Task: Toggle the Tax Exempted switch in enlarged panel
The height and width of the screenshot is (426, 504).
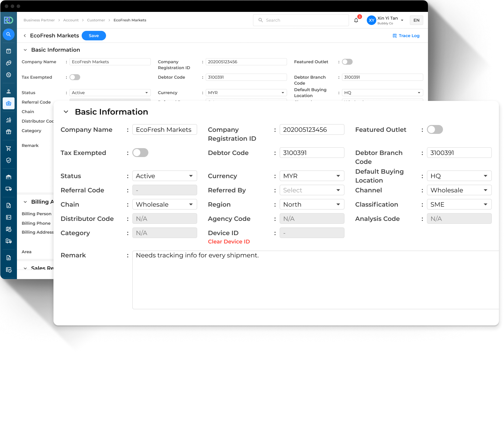Action: point(140,153)
